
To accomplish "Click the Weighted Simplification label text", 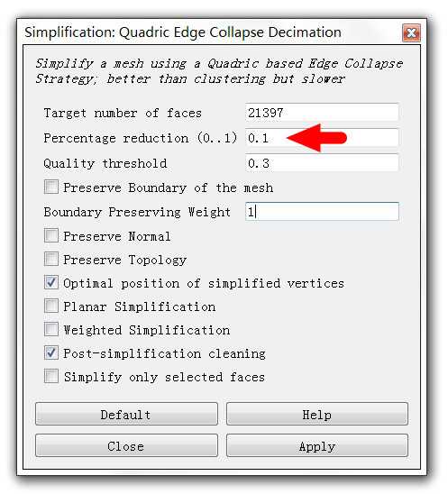I will point(147,330).
